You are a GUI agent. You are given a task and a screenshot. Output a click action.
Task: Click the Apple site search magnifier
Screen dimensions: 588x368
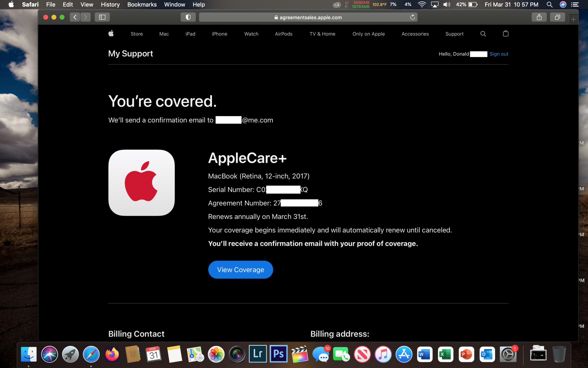pos(483,34)
